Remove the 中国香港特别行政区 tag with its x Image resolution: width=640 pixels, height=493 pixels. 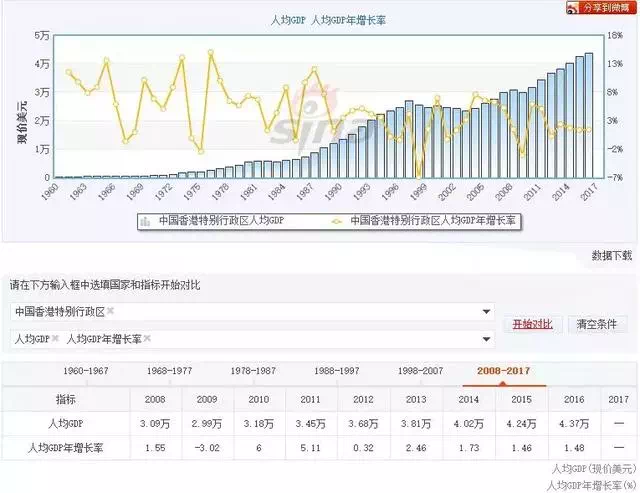pos(110,311)
